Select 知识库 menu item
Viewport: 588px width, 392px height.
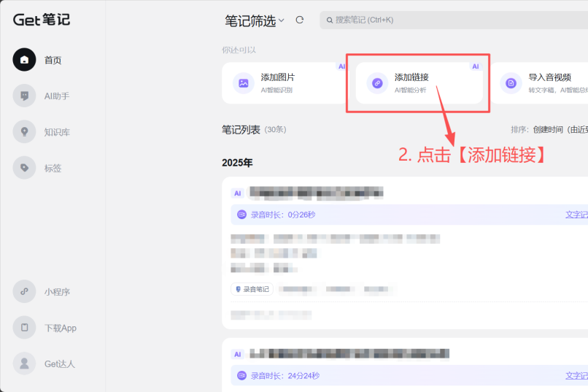click(x=57, y=132)
